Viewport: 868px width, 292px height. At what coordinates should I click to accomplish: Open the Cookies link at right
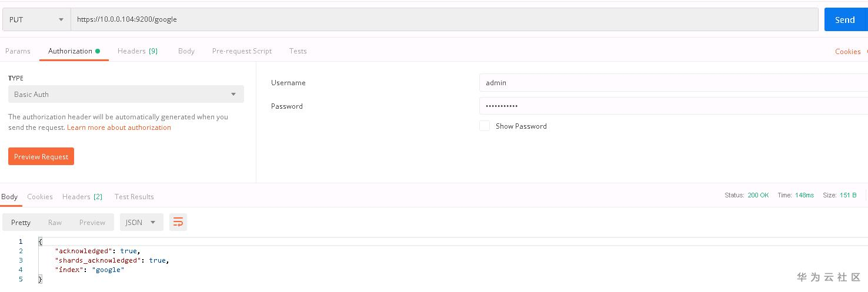[x=847, y=52]
